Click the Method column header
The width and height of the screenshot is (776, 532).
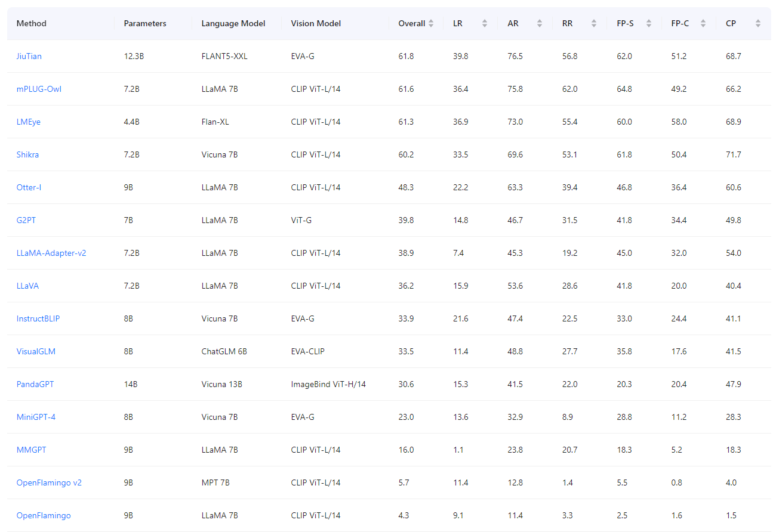(32, 24)
